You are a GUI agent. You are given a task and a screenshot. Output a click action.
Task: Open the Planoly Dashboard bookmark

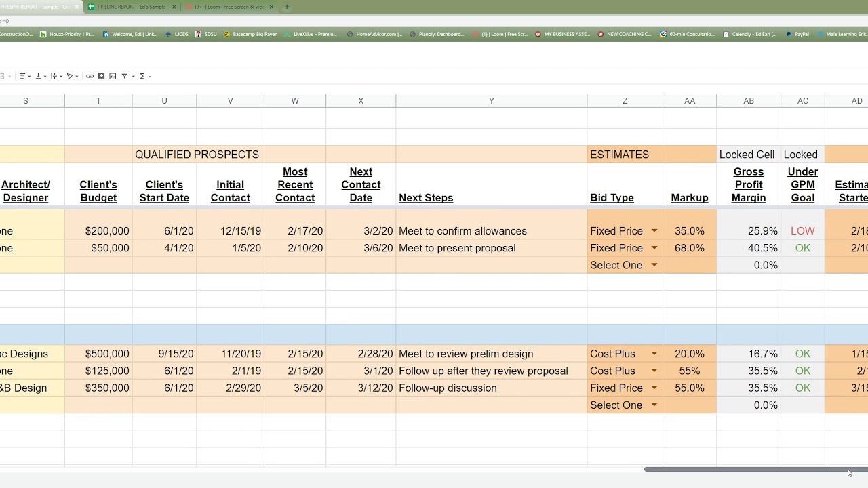coord(437,34)
